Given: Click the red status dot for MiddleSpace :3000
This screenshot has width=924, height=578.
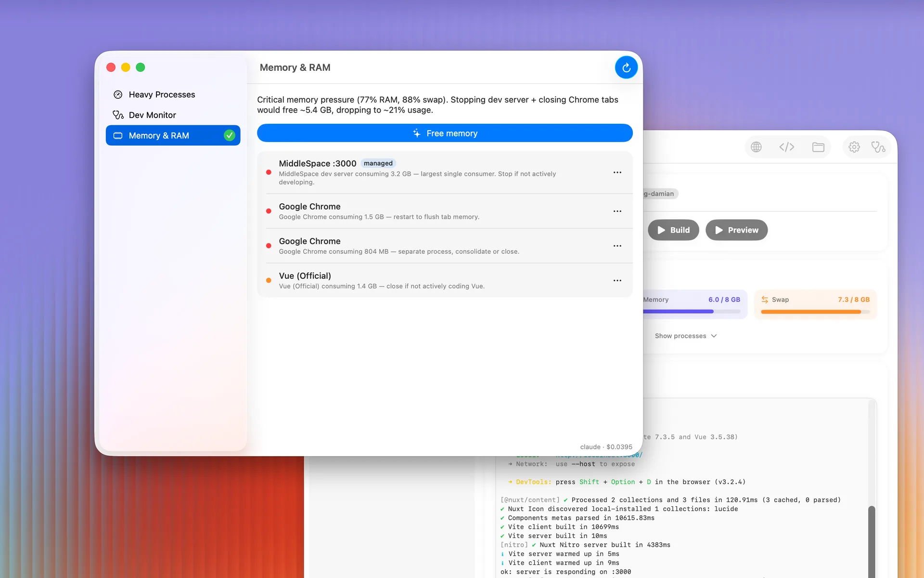Looking at the screenshot, I should pos(269,172).
